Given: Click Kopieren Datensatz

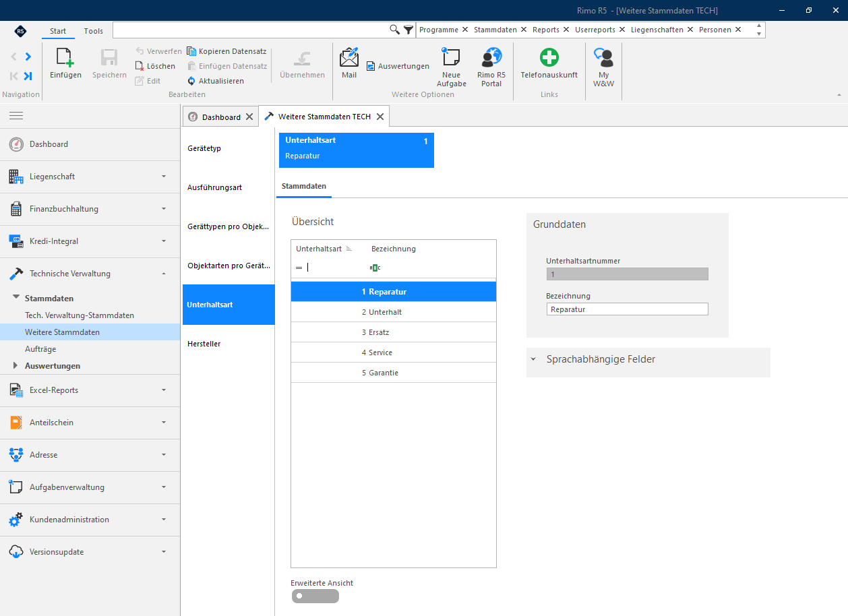Looking at the screenshot, I should (x=226, y=51).
